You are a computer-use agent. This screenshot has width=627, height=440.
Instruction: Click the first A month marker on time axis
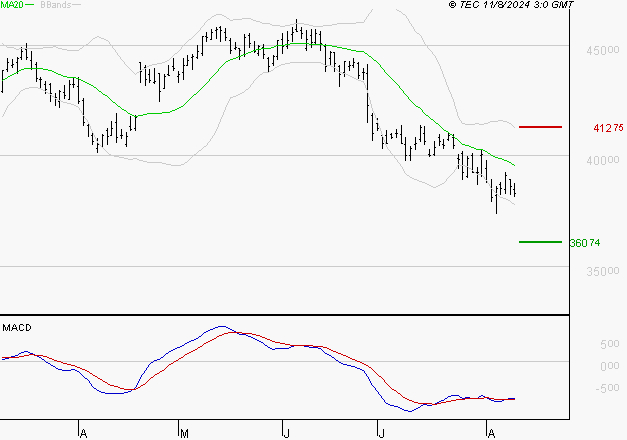tap(83, 434)
